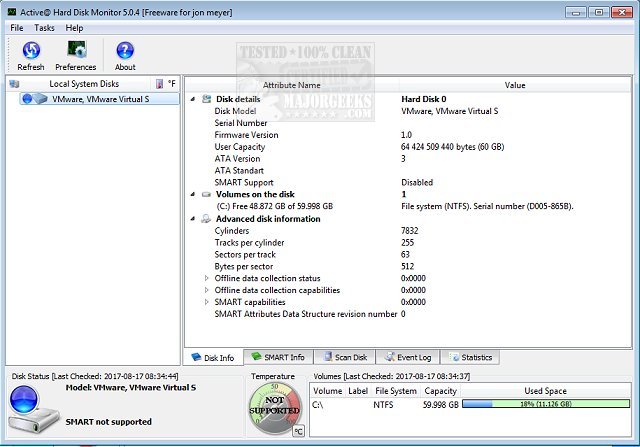Click the Volume column header
This screenshot has height=447, width=640.
coord(328,391)
